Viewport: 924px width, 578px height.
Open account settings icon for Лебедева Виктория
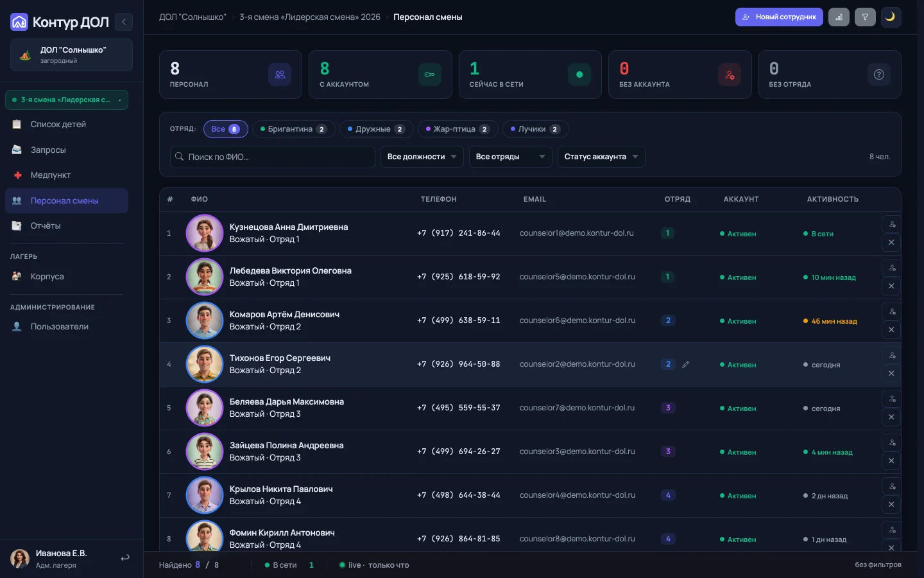pos(892,268)
